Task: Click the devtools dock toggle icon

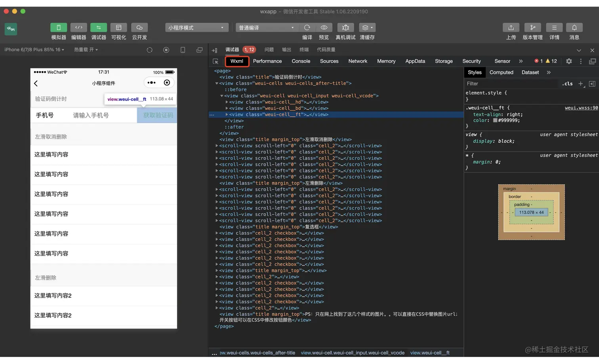Action: tap(215, 50)
